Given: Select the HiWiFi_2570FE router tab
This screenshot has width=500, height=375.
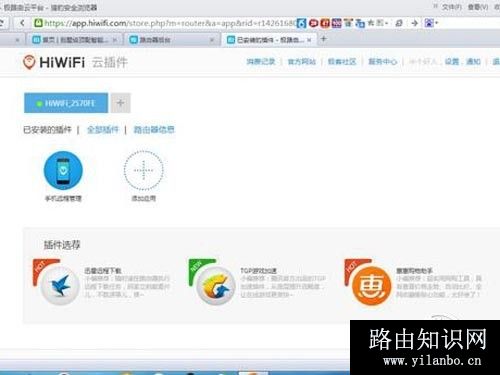Looking at the screenshot, I should coord(66,103).
